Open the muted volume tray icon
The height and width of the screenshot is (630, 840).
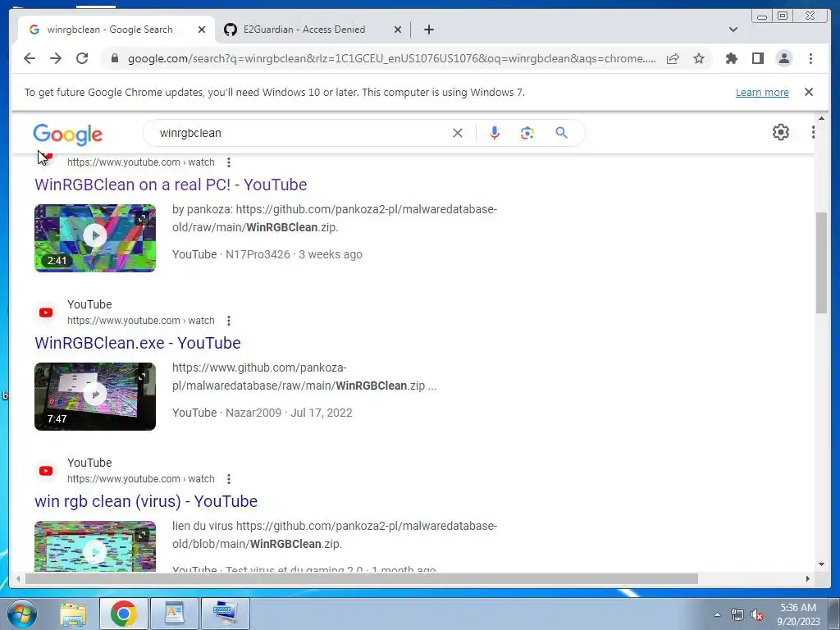tap(757, 614)
